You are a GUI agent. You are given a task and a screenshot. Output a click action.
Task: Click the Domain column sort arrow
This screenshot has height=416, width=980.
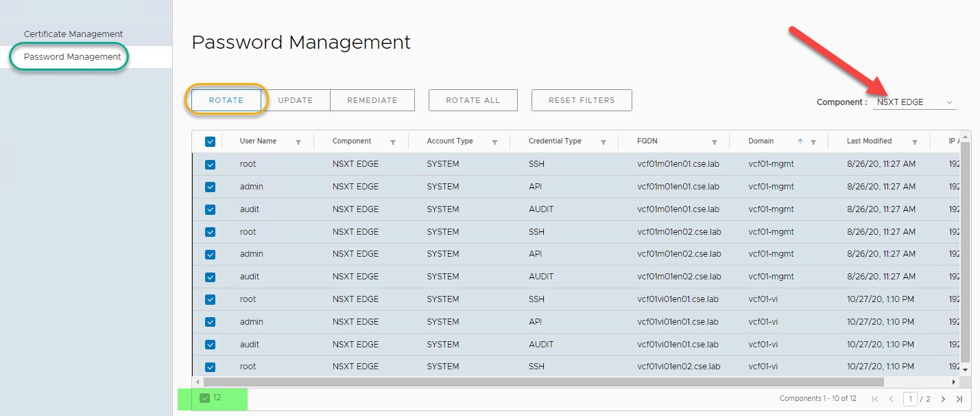(x=800, y=141)
